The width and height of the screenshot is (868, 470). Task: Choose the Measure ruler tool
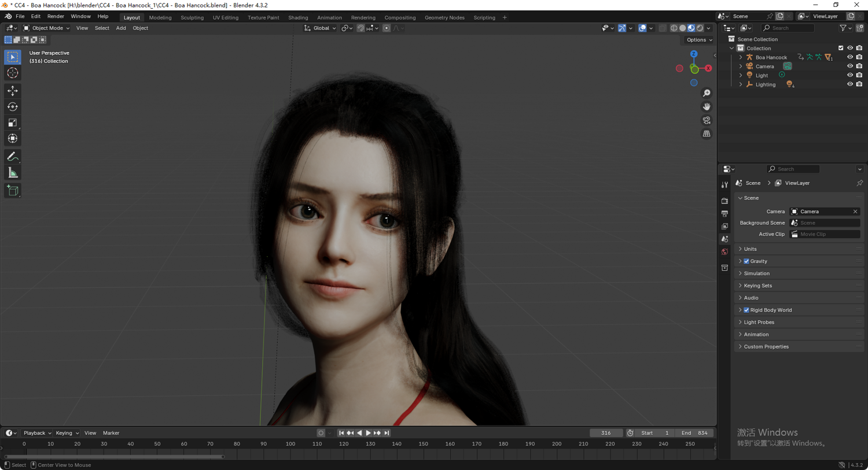[13, 173]
